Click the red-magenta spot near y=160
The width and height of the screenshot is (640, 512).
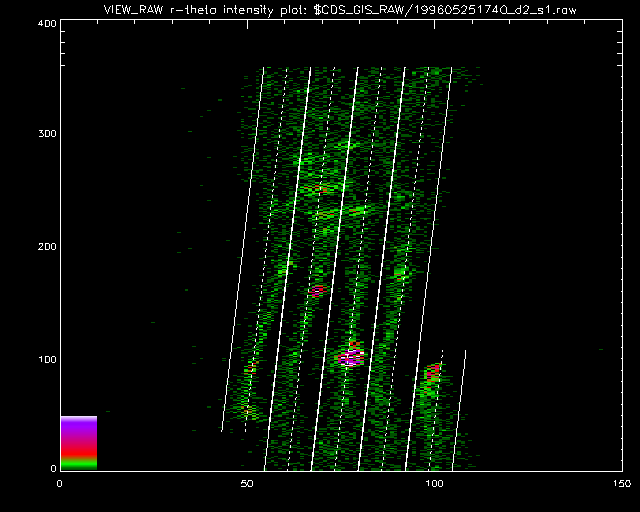(317, 291)
